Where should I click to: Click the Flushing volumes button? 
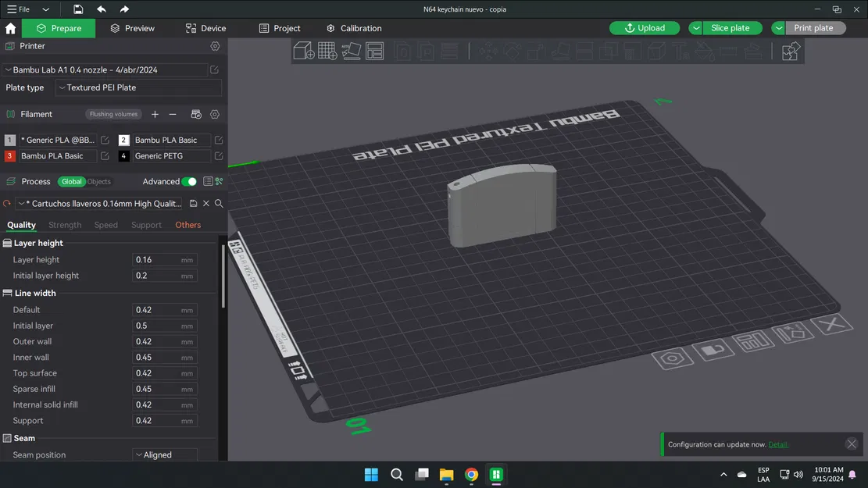113,114
